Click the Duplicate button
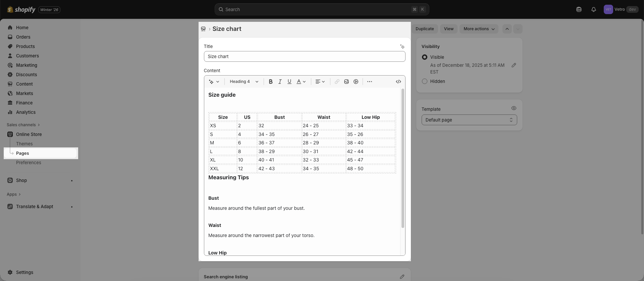Image resolution: width=644 pixels, height=281 pixels. [x=425, y=29]
